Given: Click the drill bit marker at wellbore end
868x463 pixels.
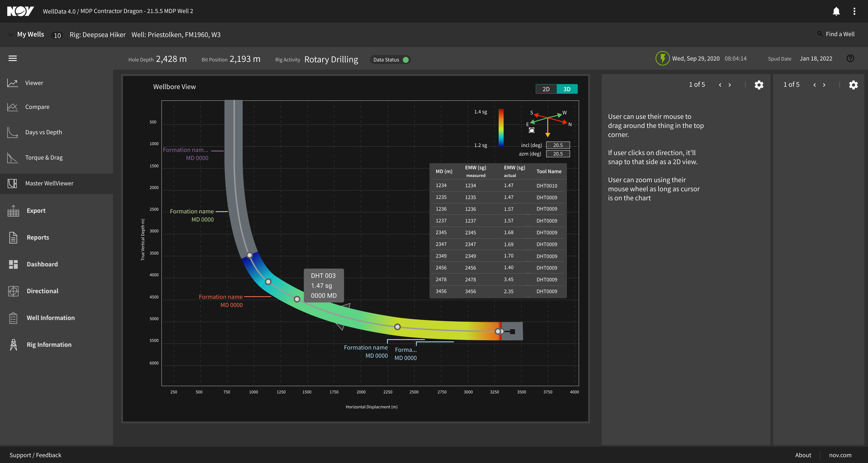Looking at the screenshot, I should point(512,332).
